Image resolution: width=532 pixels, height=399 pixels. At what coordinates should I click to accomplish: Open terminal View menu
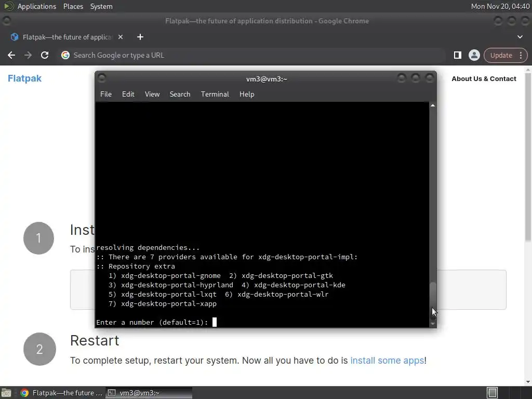coord(152,95)
